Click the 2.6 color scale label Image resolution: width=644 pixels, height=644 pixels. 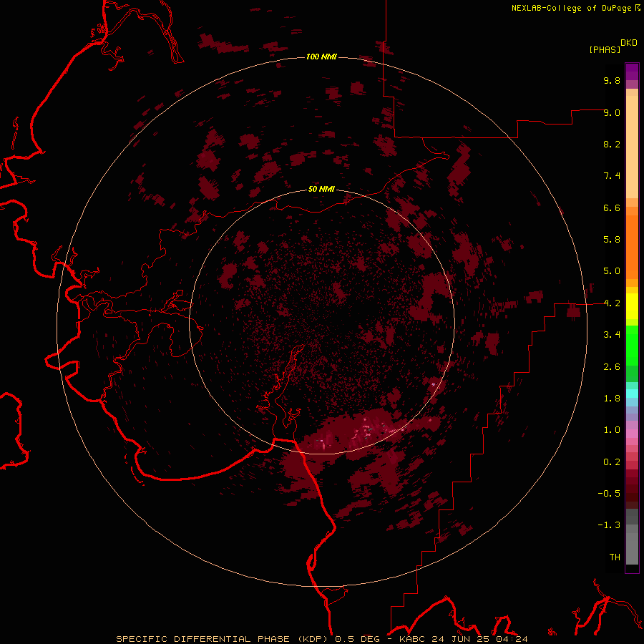point(612,367)
